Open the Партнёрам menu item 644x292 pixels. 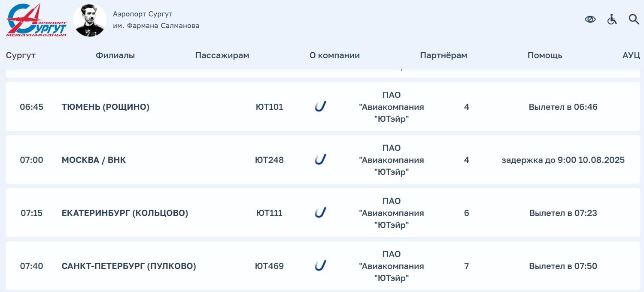[444, 55]
